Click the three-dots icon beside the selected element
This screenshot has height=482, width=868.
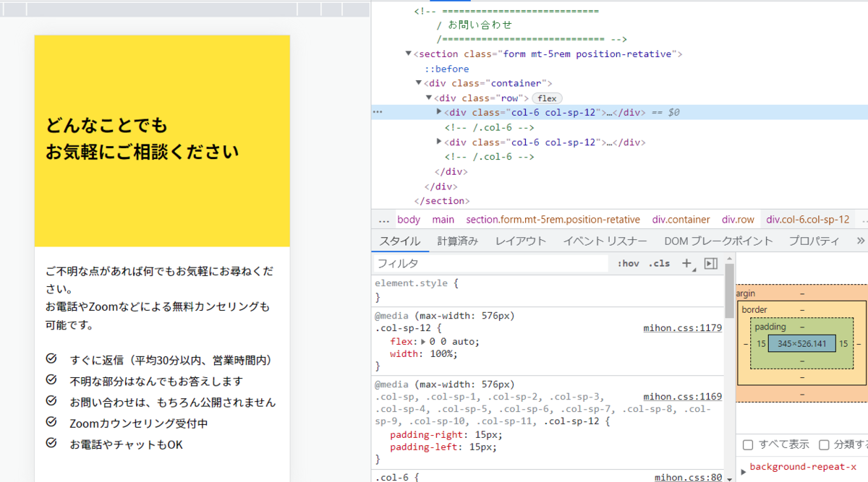point(378,113)
